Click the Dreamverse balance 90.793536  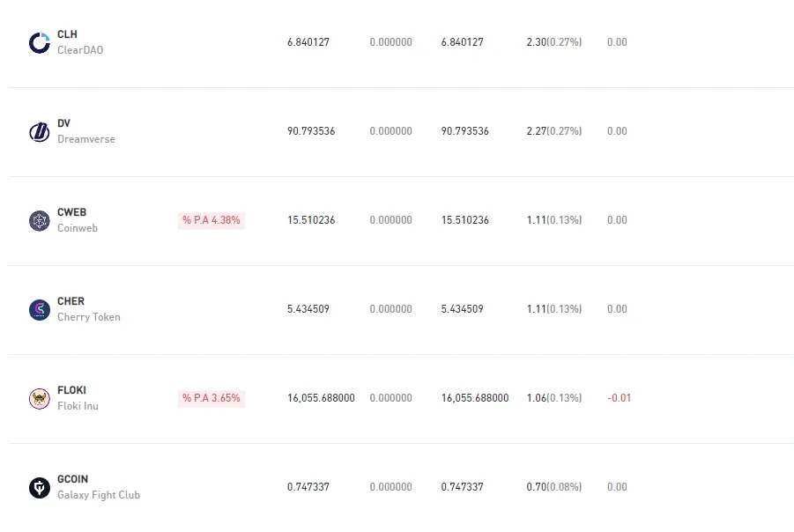point(311,131)
